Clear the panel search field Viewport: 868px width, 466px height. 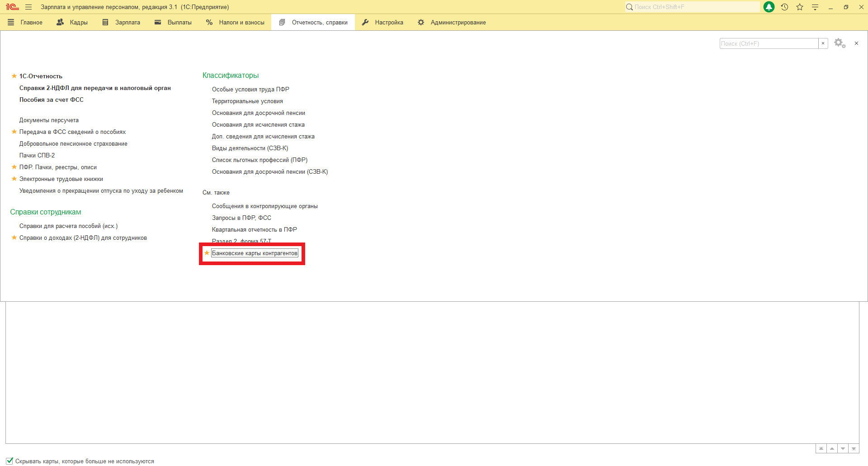point(823,43)
